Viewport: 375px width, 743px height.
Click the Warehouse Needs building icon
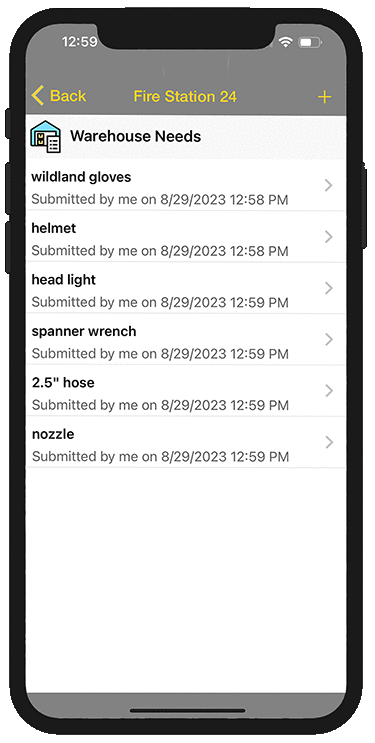click(x=46, y=137)
